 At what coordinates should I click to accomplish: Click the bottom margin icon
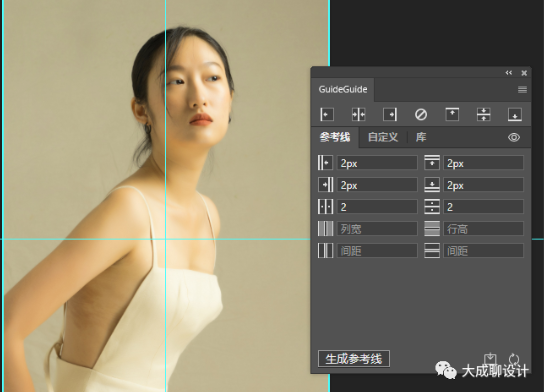click(432, 185)
